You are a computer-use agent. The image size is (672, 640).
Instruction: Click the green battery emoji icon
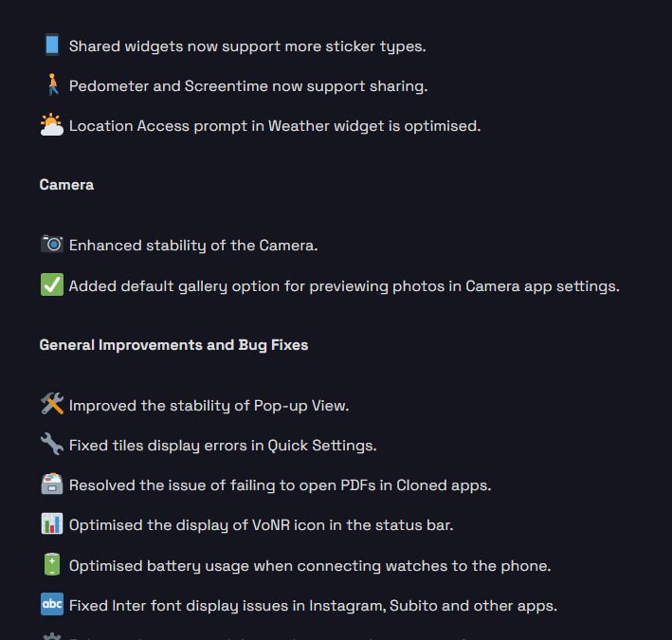52,565
